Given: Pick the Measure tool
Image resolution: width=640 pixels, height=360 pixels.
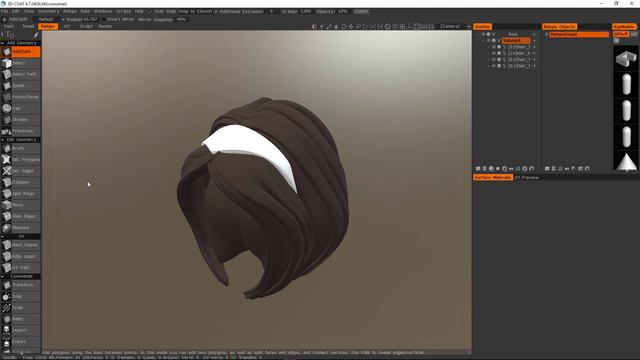Looking at the screenshot, I should [20, 228].
